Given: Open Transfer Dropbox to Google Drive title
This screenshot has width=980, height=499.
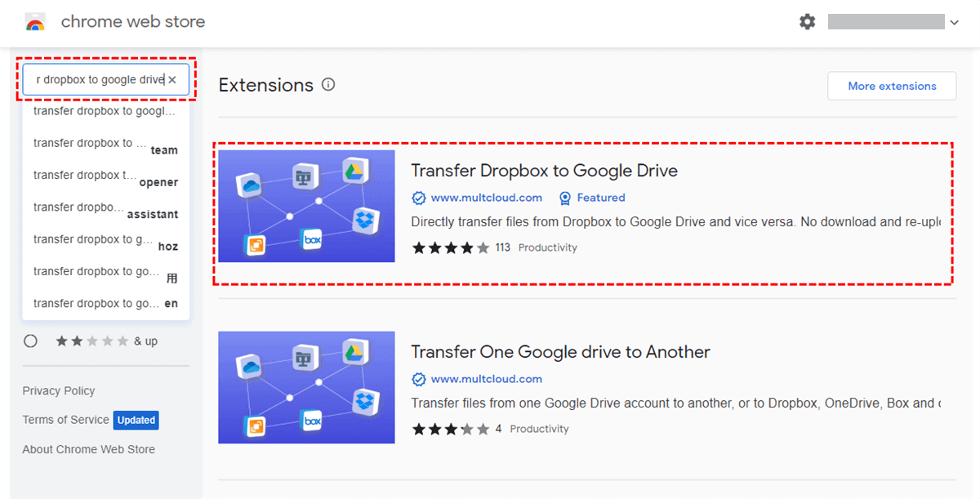Looking at the screenshot, I should [x=544, y=171].
